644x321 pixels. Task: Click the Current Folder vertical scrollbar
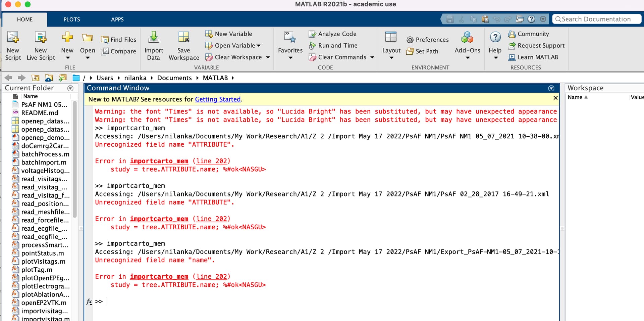point(75,159)
